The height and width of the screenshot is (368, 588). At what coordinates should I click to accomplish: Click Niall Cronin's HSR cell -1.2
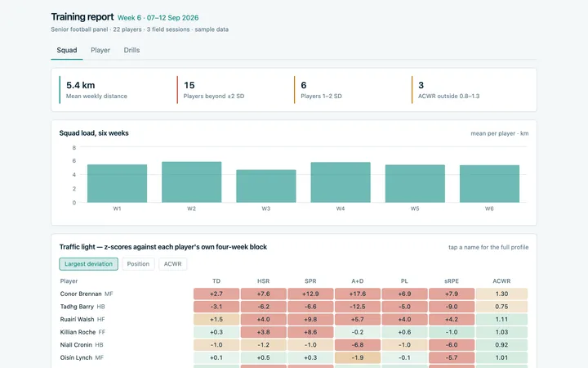coord(263,345)
